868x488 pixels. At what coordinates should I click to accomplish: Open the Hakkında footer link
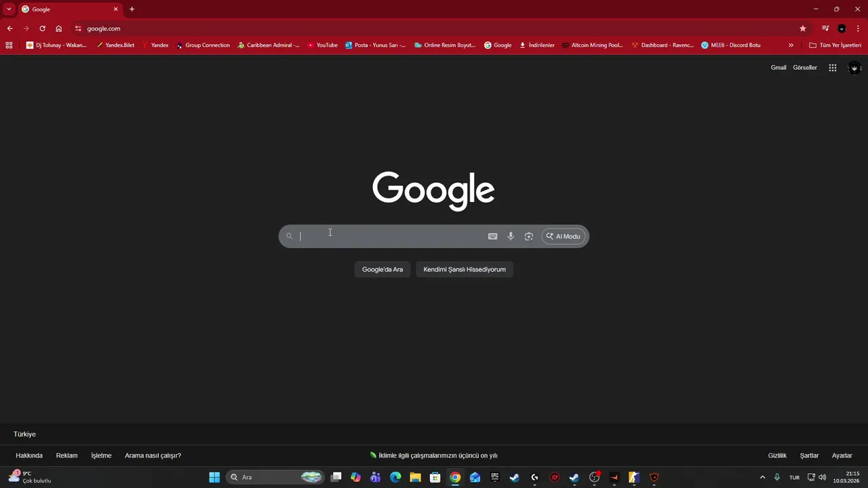tap(29, 455)
